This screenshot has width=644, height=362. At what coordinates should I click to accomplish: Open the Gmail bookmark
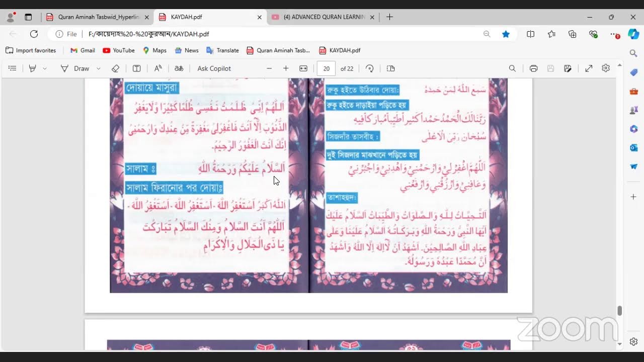click(83, 50)
